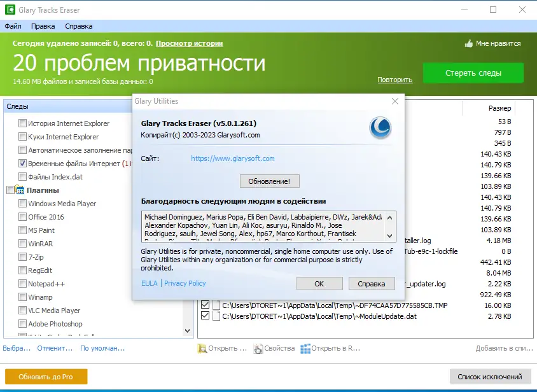This screenshot has height=392, width=537.
Task: Open the Правка menu
Action: coord(43,26)
